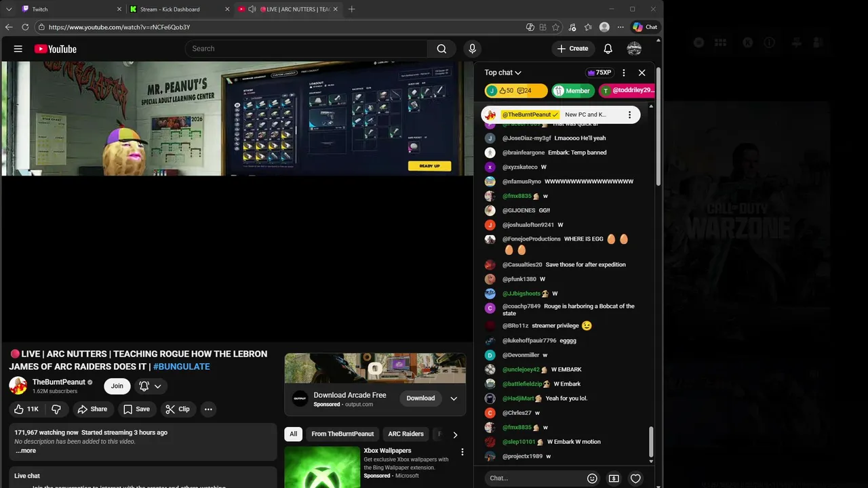Close the Twitch tab
This screenshot has height=488, width=868.
(119, 9)
